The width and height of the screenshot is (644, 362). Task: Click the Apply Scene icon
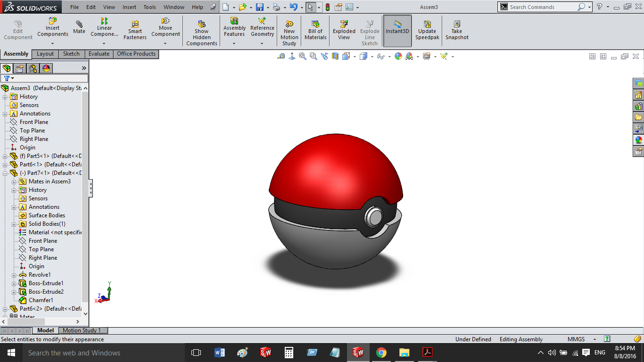click(x=409, y=56)
